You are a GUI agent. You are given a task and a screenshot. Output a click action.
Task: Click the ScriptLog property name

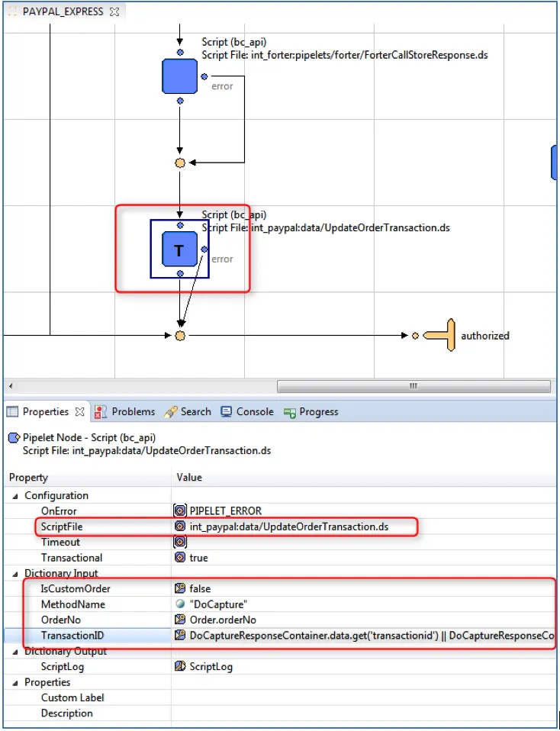tap(63, 667)
